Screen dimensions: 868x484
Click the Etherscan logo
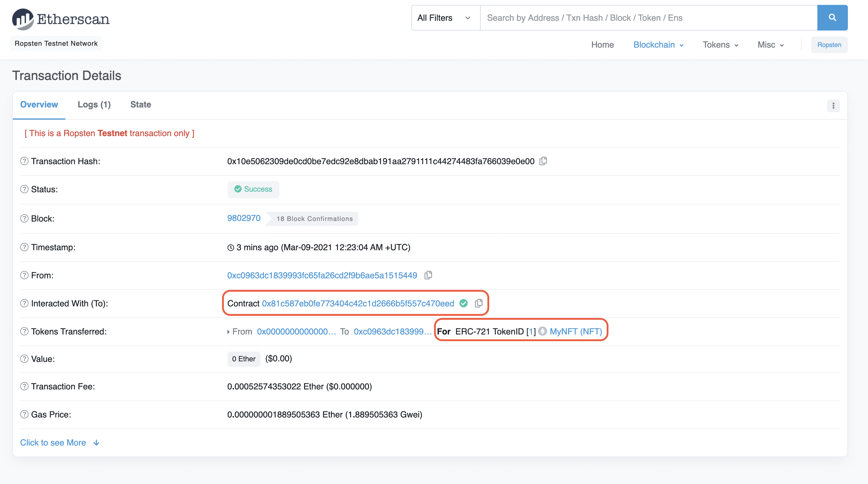(x=61, y=19)
